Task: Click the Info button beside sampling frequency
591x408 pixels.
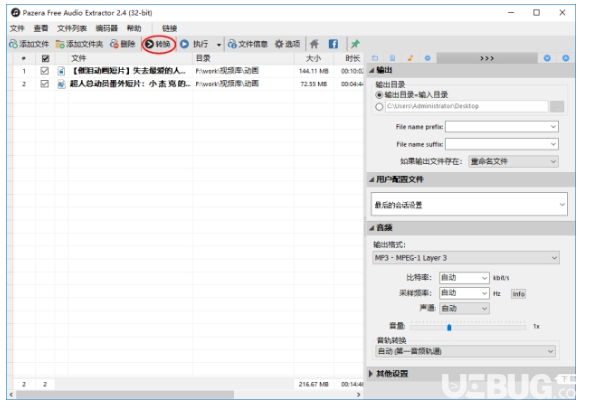Action: click(518, 294)
